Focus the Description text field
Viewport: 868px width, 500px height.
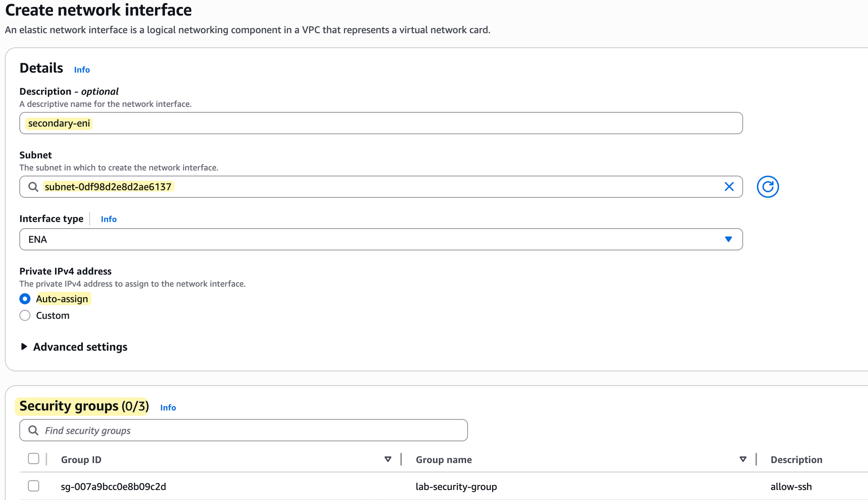pyautogui.click(x=381, y=123)
